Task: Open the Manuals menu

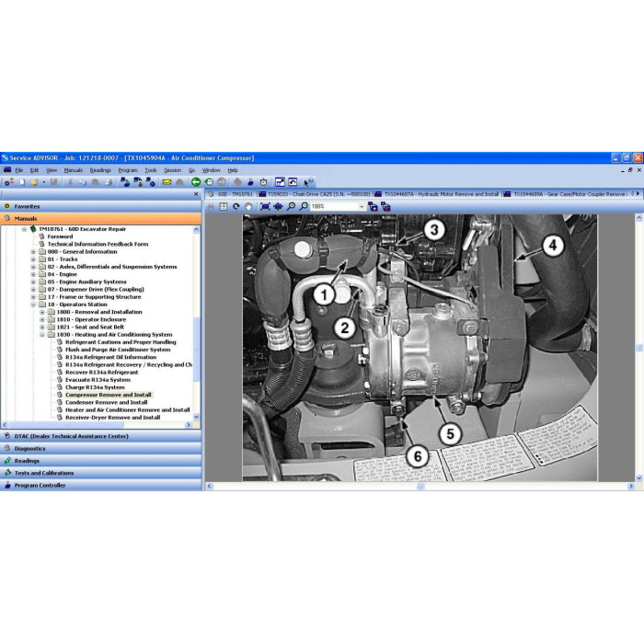Action: [73, 170]
